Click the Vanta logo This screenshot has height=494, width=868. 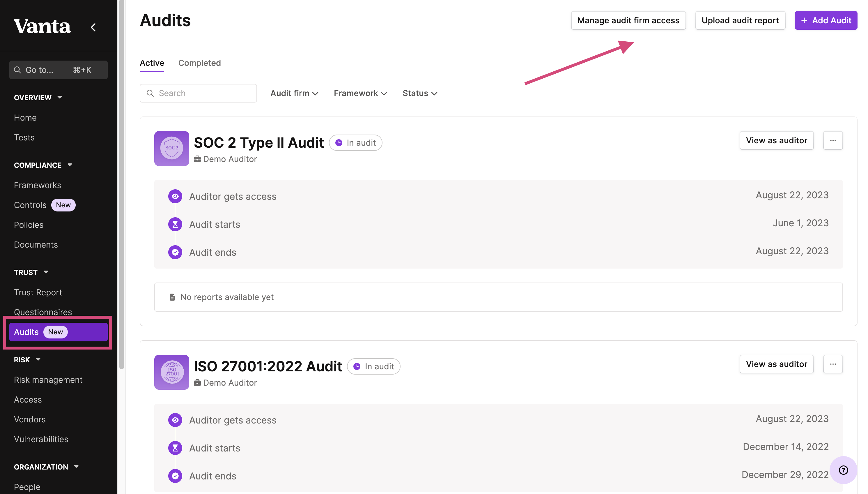(x=42, y=27)
